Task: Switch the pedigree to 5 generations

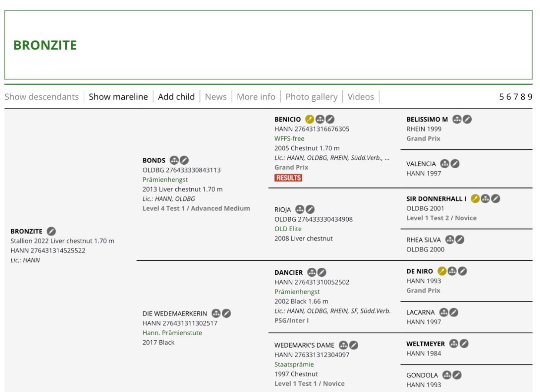Action: pyautogui.click(x=502, y=97)
